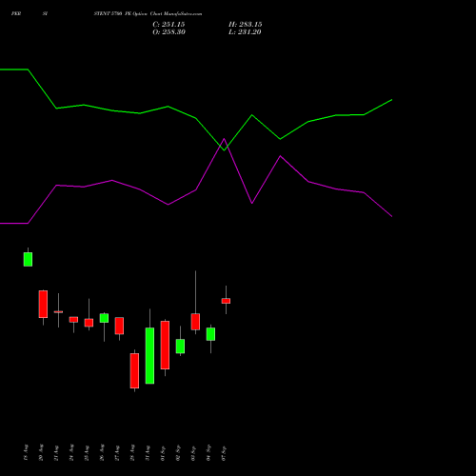The height and width of the screenshot is (476, 476).
Task: Select the 20 Aug date label
Action: tap(41, 452)
